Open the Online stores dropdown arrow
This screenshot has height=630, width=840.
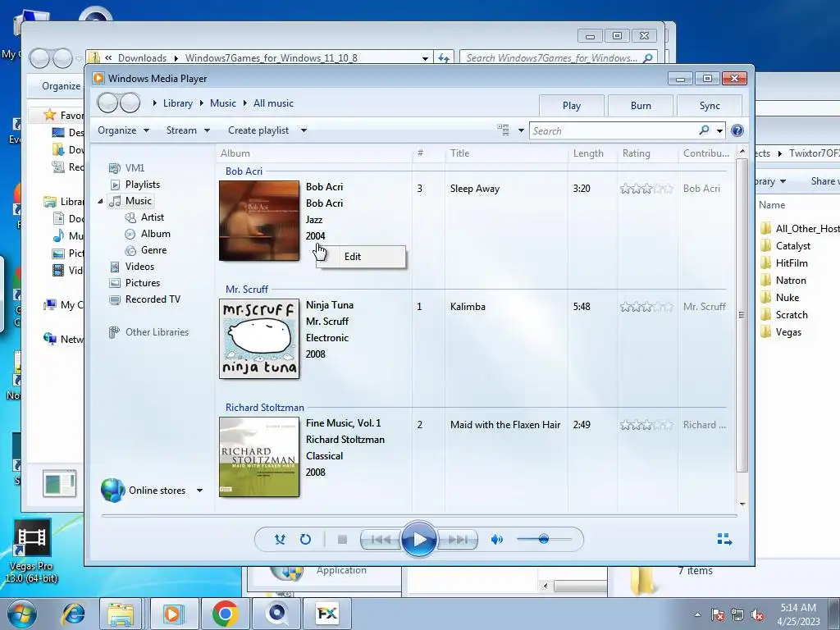(x=199, y=491)
